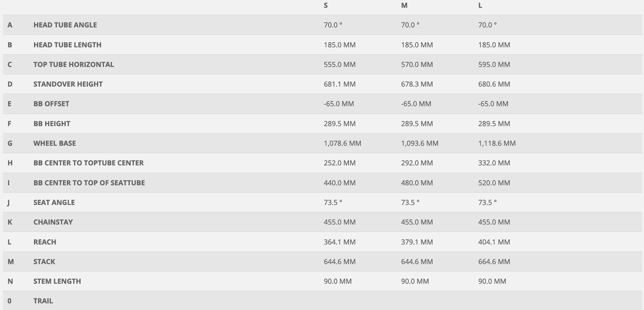Click the 678.3 MM standover value
This screenshot has height=310, width=644.
coord(417,84)
